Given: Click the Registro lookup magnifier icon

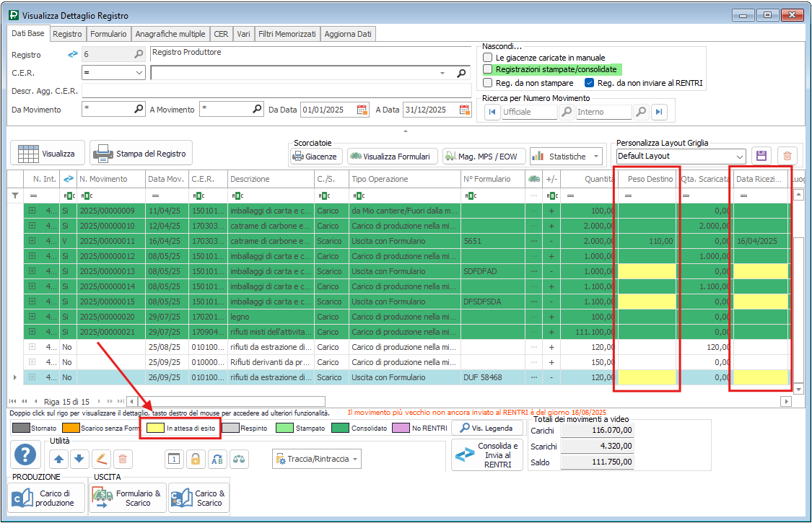Looking at the screenshot, I should point(139,54).
